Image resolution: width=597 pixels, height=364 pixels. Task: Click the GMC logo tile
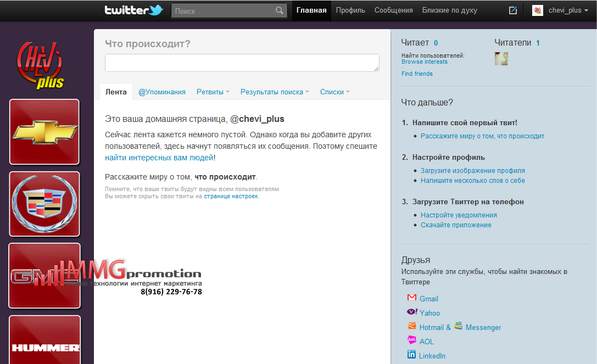tap(44, 276)
